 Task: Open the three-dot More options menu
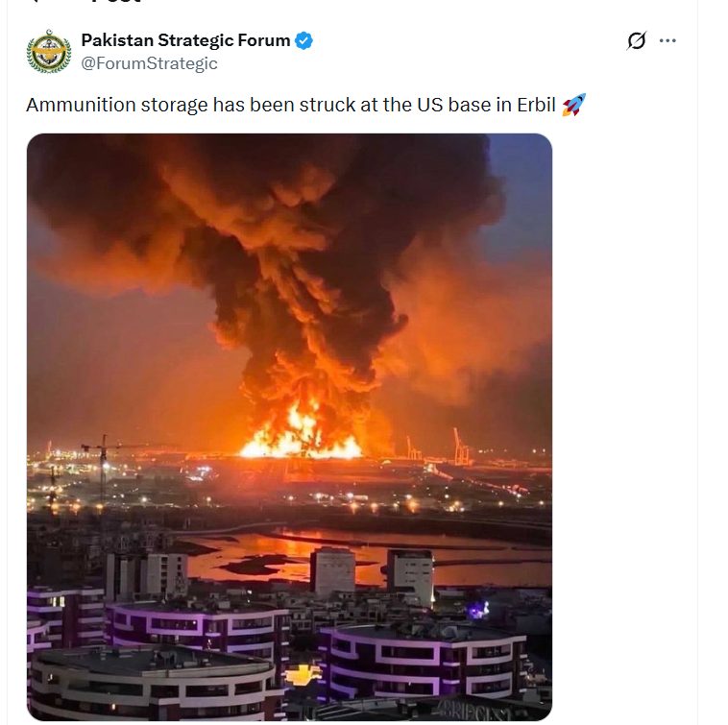pyautogui.click(x=668, y=41)
